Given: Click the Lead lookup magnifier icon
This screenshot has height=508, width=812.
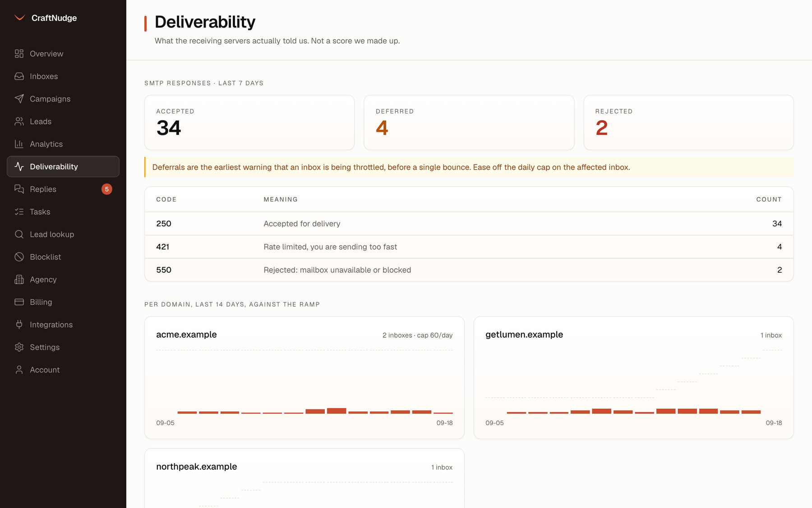Looking at the screenshot, I should click(x=19, y=234).
